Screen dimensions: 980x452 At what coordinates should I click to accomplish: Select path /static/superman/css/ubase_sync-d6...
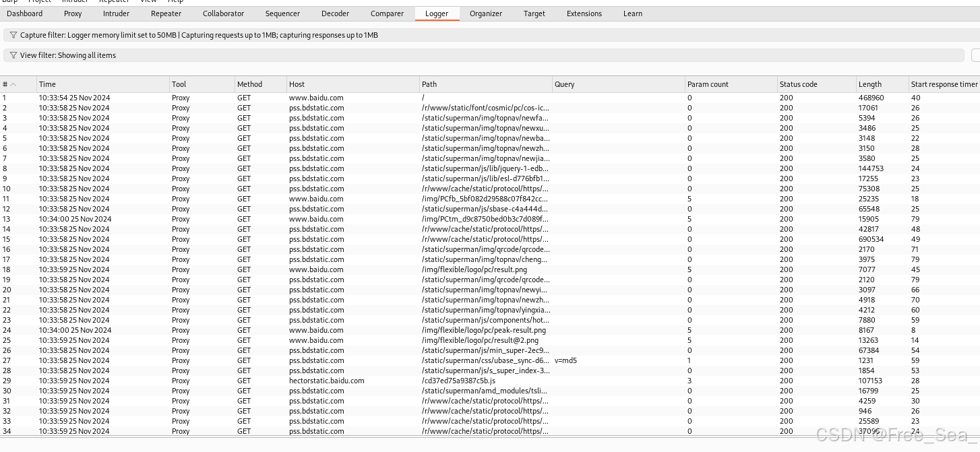[x=485, y=360]
